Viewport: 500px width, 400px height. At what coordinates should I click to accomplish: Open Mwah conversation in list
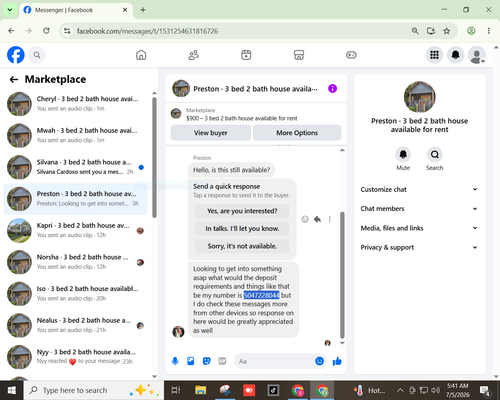click(x=75, y=135)
